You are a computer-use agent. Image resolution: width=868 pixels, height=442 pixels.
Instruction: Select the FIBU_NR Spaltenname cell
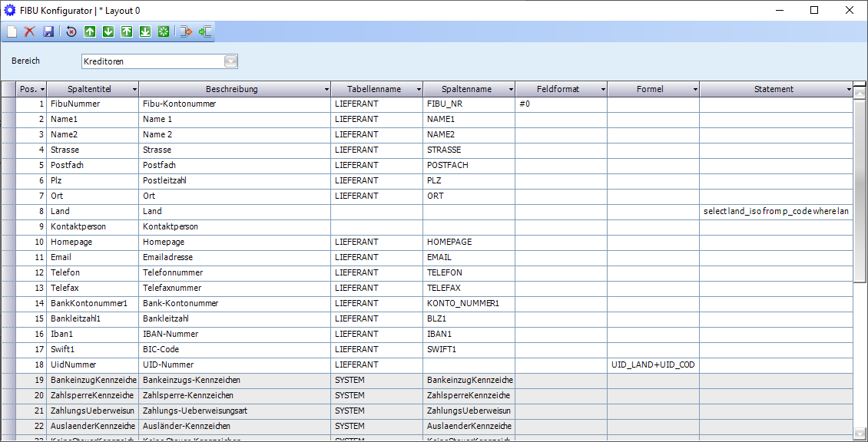point(469,104)
